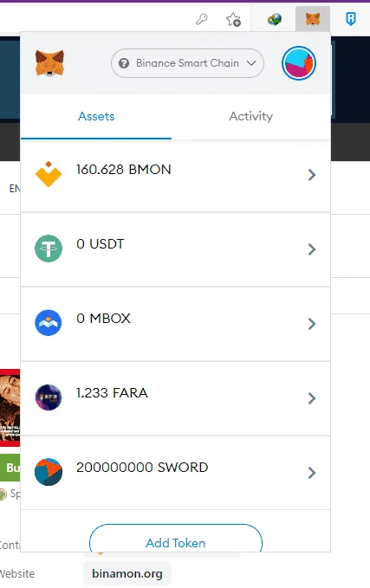Open the globe download extension icon
The width and height of the screenshot is (370, 588).
click(275, 19)
